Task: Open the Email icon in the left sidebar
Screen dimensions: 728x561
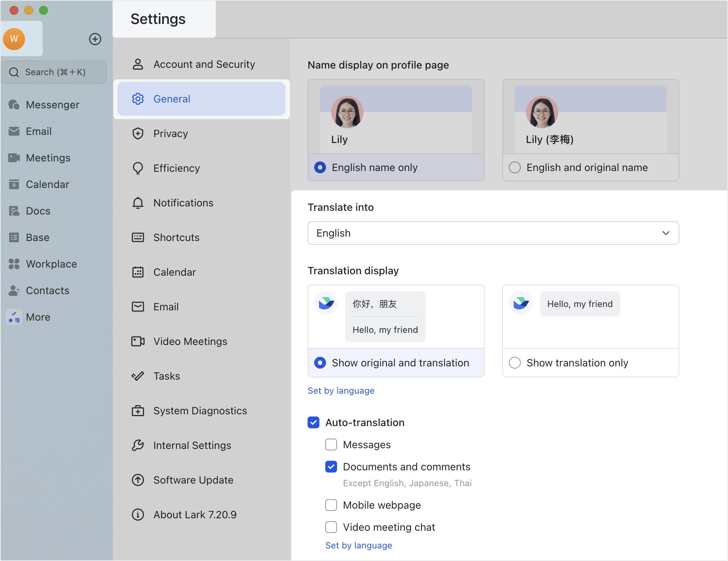Action: (x=38, y=131)
